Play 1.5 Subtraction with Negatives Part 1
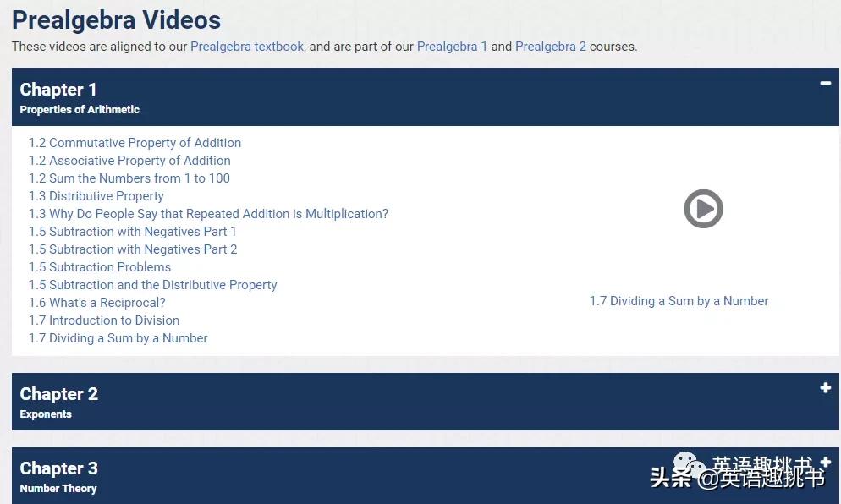This screenshot has width=841, height=504. (132, 231)
